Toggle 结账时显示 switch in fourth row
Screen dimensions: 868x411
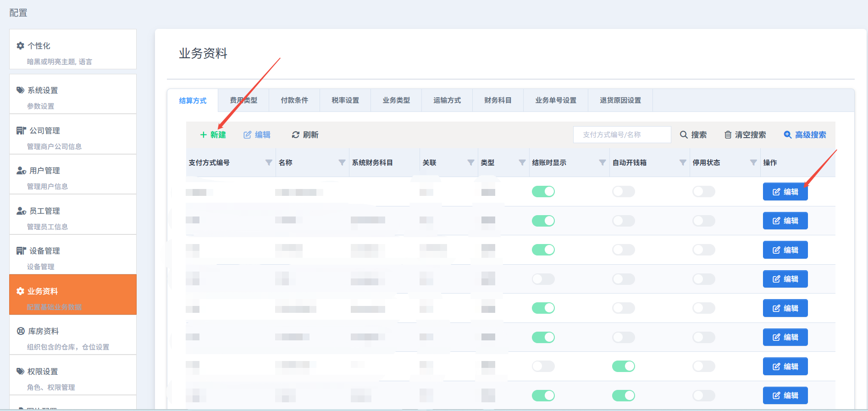[x=543, y=279]
